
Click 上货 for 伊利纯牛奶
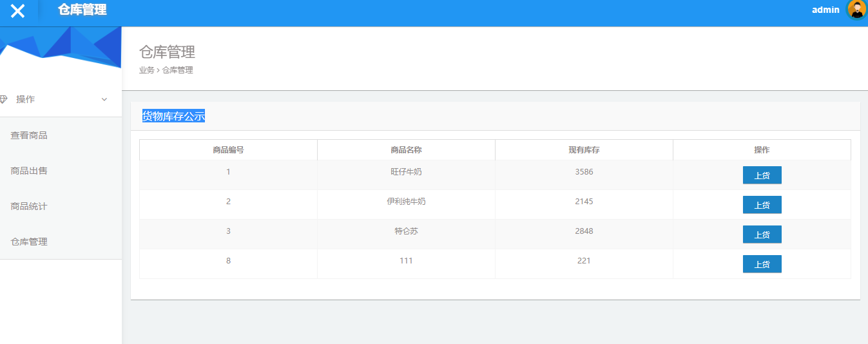pos(762,205)
